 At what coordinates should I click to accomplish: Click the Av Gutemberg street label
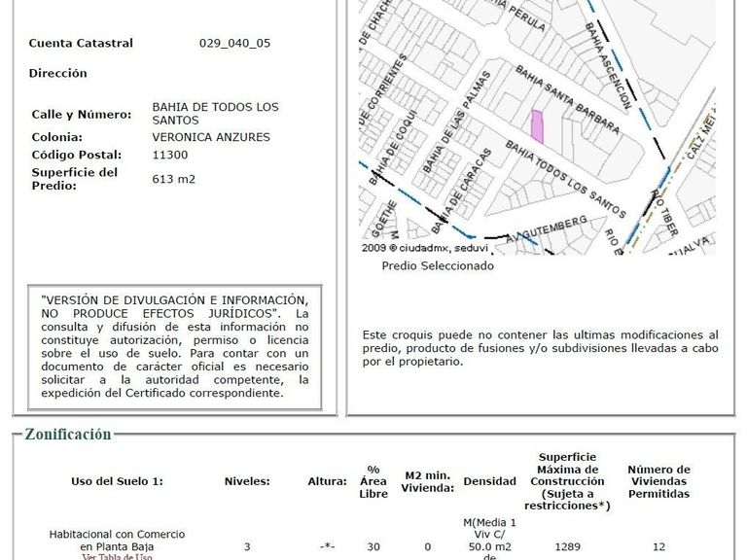coord(546,229)
